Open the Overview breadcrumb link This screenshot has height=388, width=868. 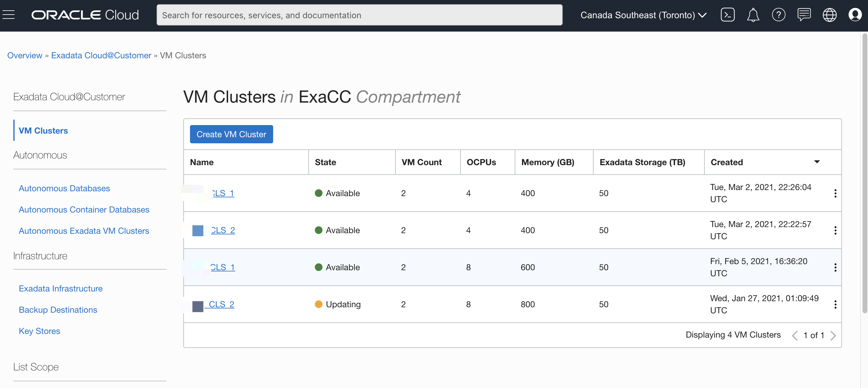pyautogui.click(x=25, y=55)
